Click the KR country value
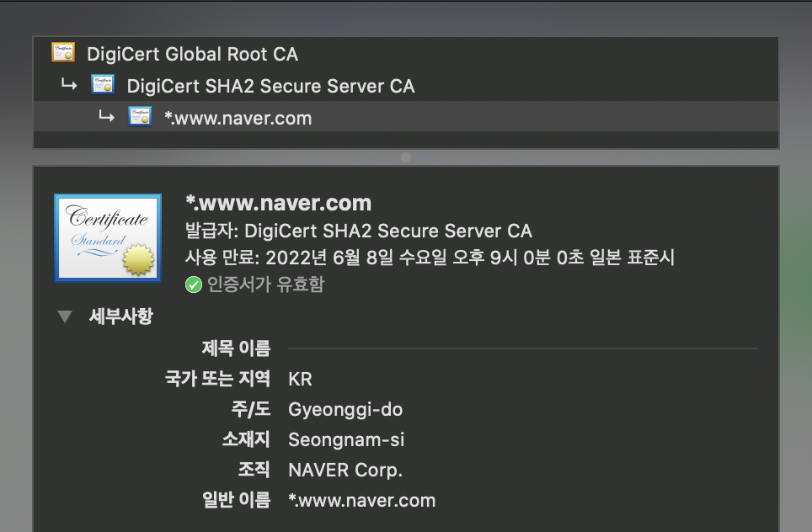Viewport: 812px width, 532px height. point(301,379)
